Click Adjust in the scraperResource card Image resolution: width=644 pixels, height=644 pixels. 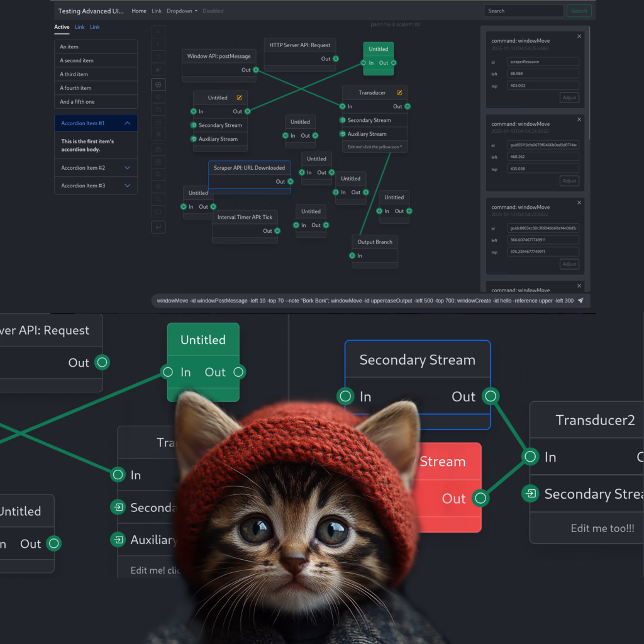point(569,97)
